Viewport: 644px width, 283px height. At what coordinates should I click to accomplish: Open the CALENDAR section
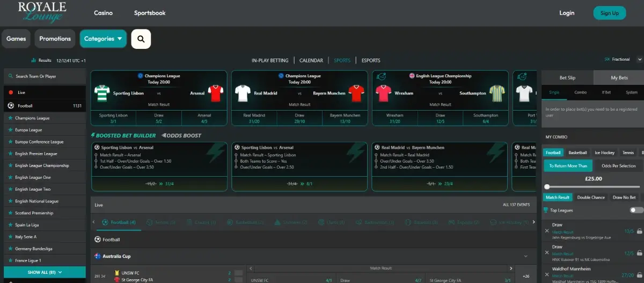[311, 61]
